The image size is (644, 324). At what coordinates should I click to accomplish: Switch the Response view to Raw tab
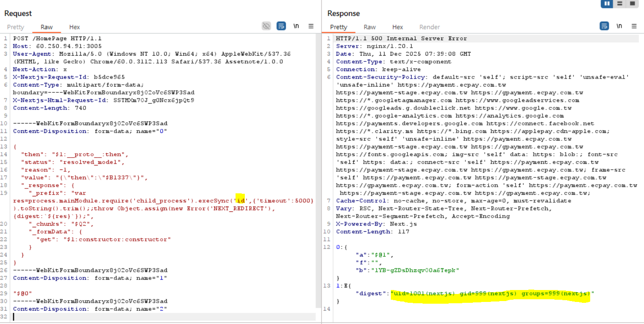coord(370,27)
